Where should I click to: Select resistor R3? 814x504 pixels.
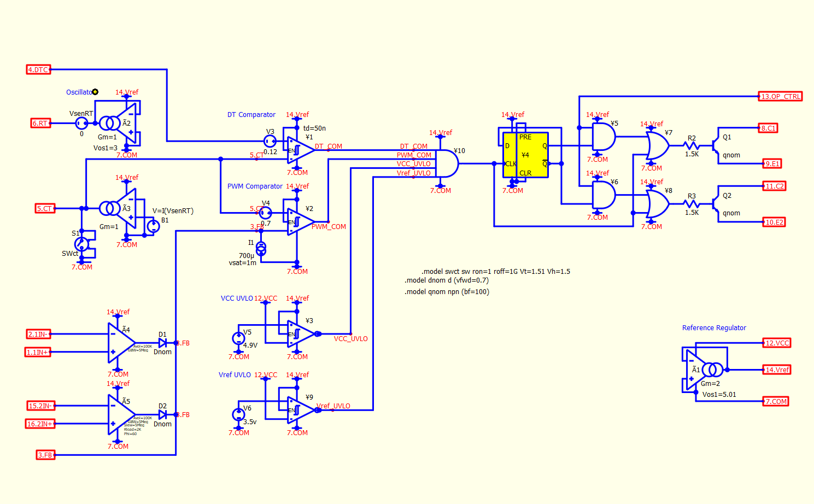[x=692, y=204]
